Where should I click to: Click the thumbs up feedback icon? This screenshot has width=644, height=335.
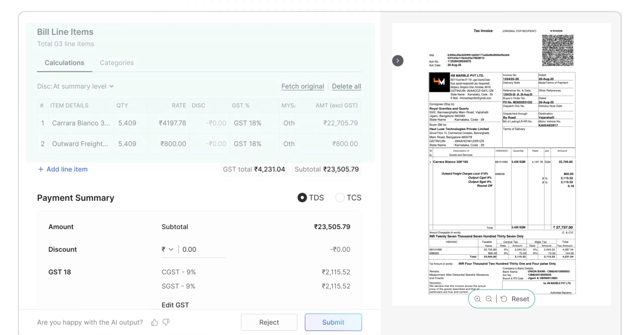(x=154, y=322)
